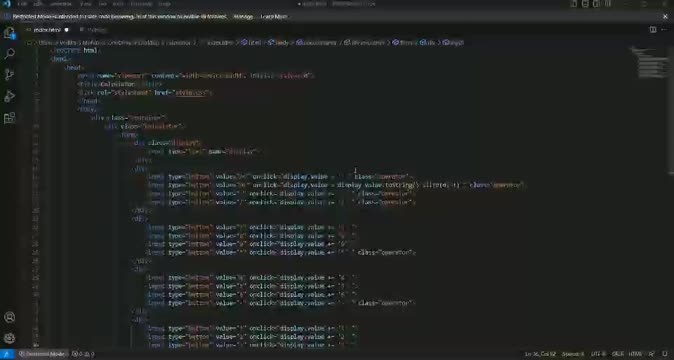Open the HTML language mode selector
674x360 pixels.
tap(635, 354)
